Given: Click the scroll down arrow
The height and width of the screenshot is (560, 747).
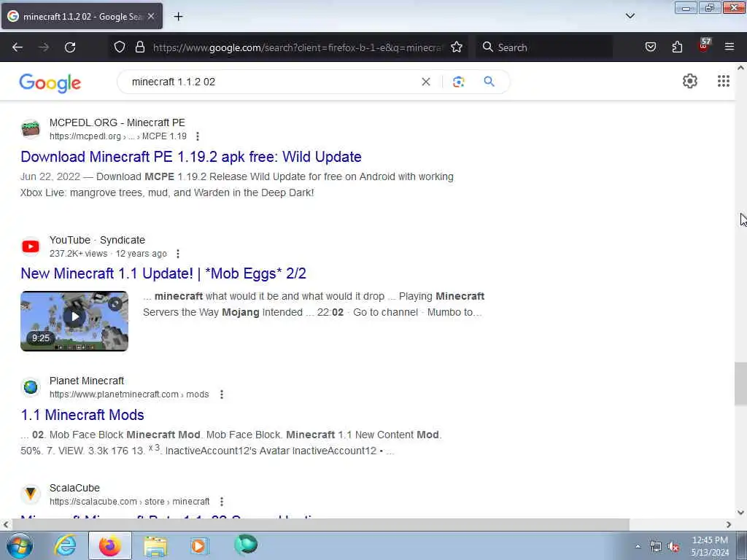Looking at the screenshot, I should [740, 513].
